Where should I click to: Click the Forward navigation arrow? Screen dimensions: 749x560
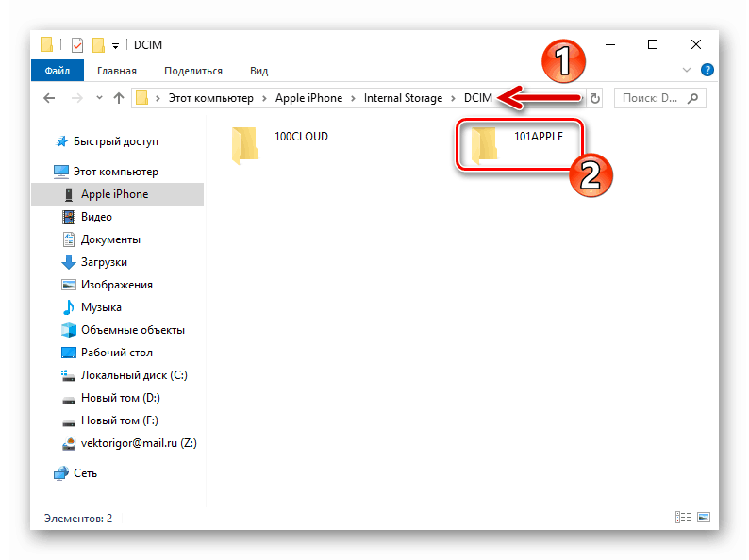[76, 98]
